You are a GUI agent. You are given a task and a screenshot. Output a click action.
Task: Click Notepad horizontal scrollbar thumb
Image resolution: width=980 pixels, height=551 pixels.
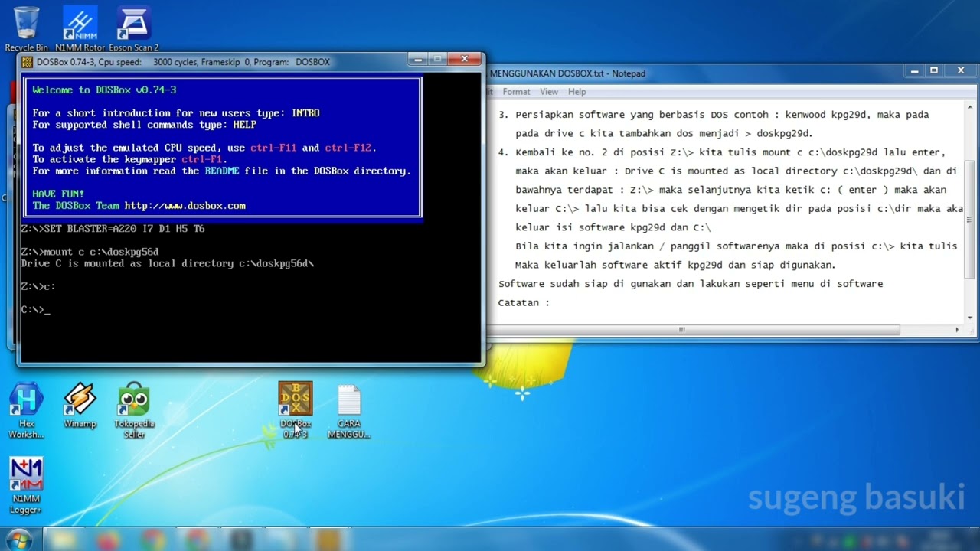682,330
